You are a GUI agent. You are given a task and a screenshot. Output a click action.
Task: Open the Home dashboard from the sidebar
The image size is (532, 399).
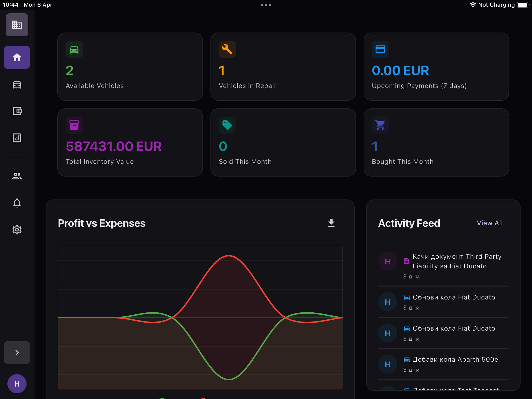17,57
